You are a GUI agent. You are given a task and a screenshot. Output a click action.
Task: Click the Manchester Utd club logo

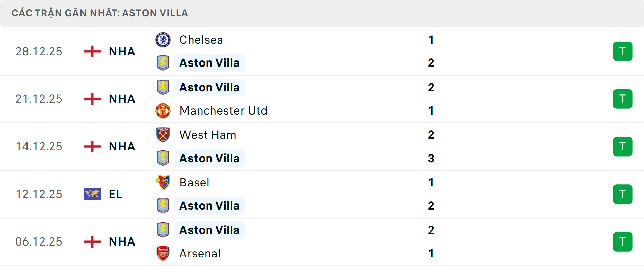coord(163,110)
